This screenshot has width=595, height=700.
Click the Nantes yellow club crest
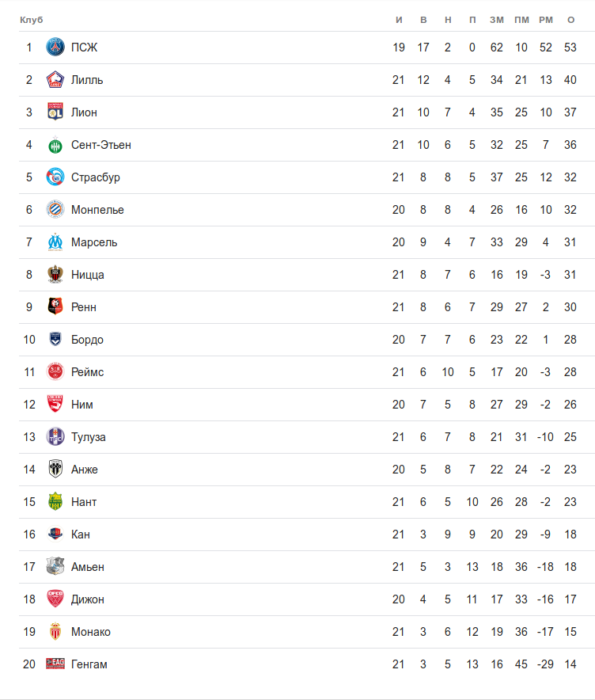(55, 502)
